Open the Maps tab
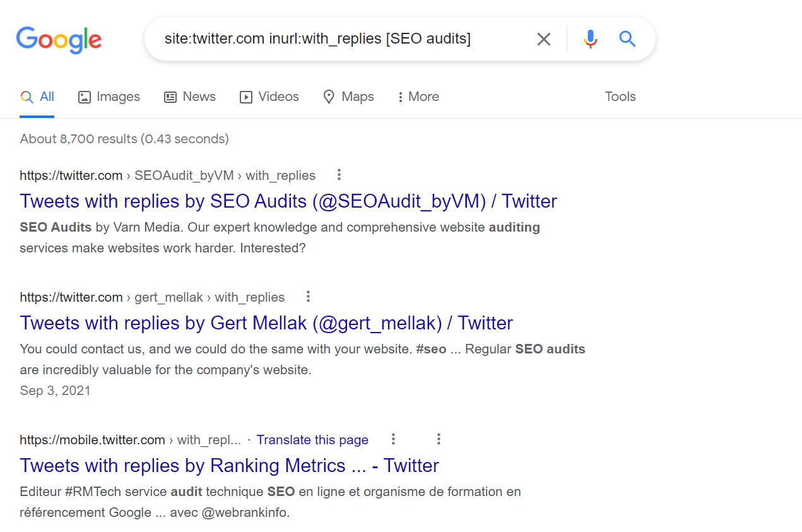 pyautogui.click(x=348, y=97)
